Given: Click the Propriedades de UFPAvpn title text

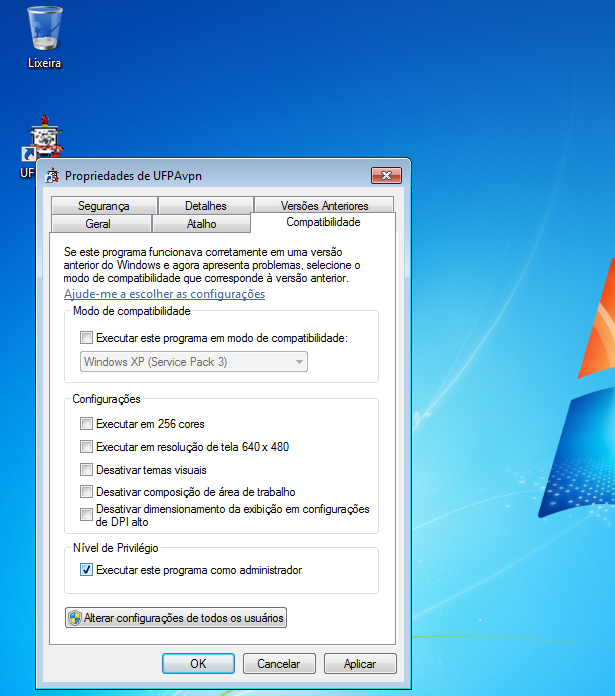Looking at the screenshot, I should 133,176.
